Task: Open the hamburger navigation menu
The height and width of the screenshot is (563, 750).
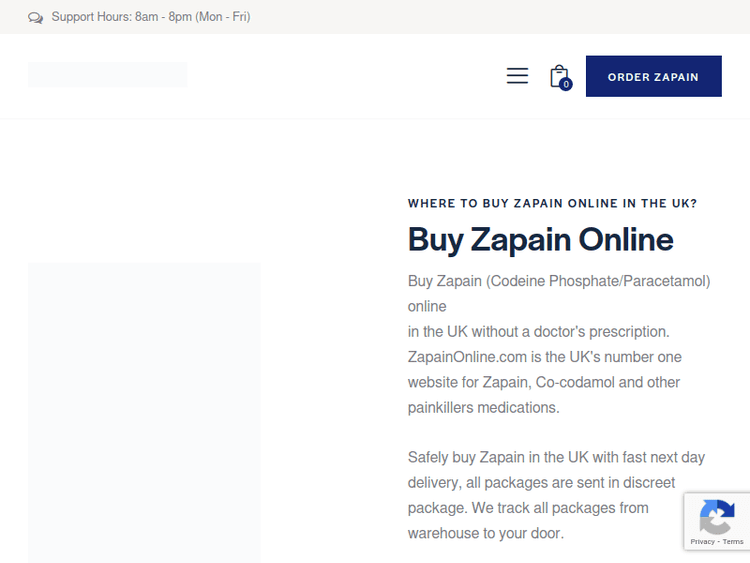Action: pyautogui.click(x=517, y=76)
